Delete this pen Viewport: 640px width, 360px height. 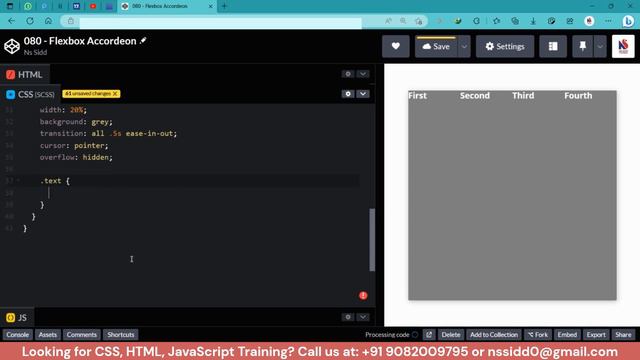coord(451,335)
